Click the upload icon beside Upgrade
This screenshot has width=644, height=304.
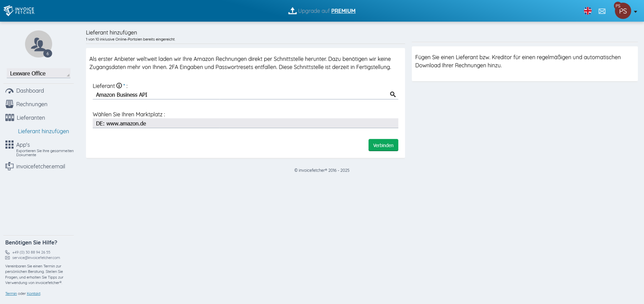point(292,11)
